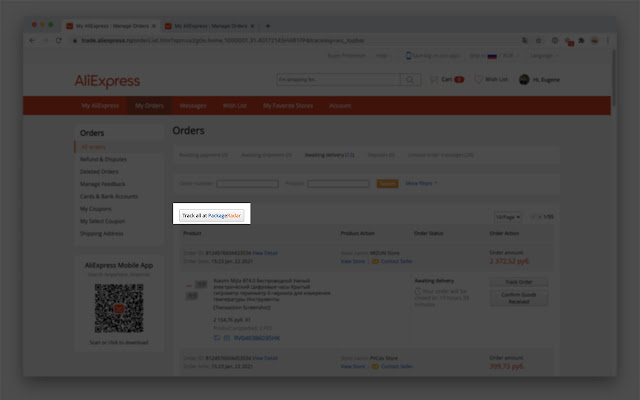
Task: Click the search magnifier icon
Action: pos(410,80)
